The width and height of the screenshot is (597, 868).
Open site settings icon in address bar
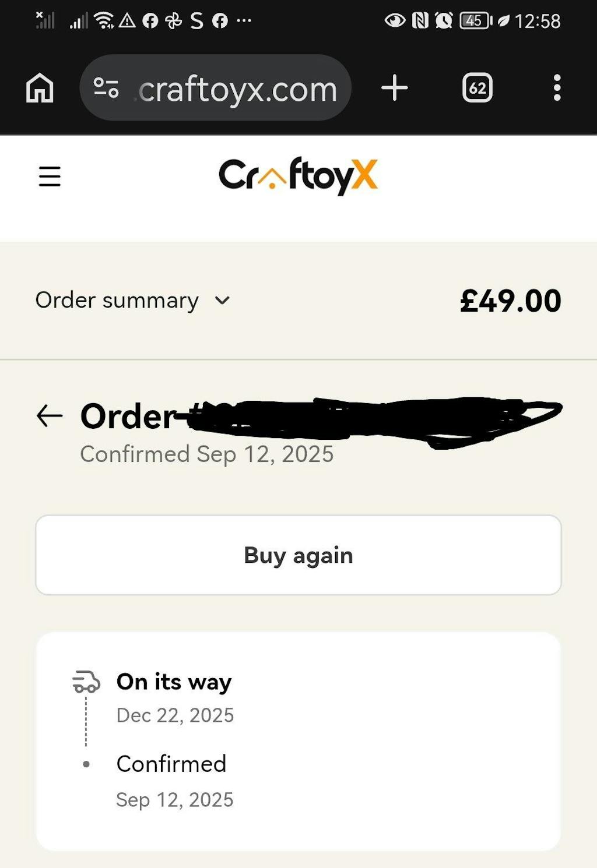106,88
